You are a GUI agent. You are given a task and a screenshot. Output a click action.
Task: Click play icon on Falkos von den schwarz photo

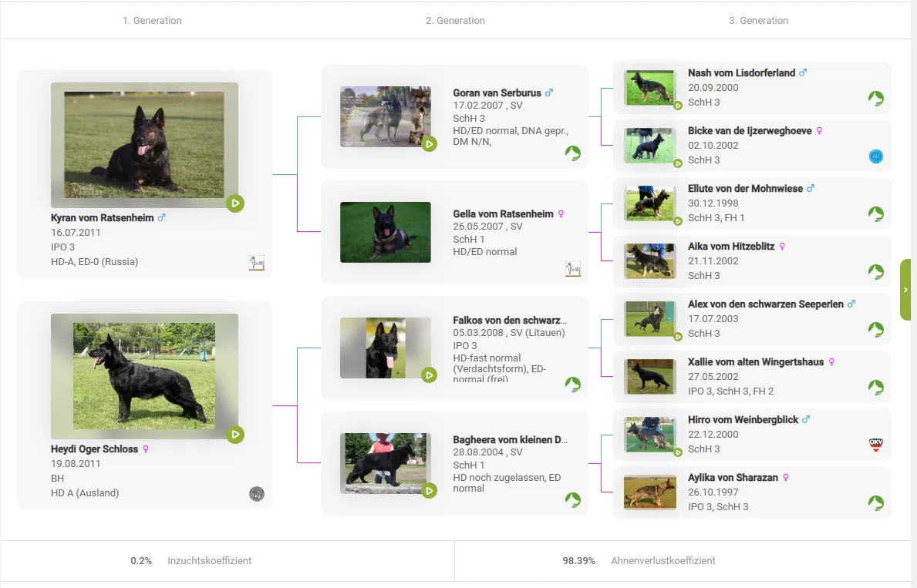click(430, 375)
